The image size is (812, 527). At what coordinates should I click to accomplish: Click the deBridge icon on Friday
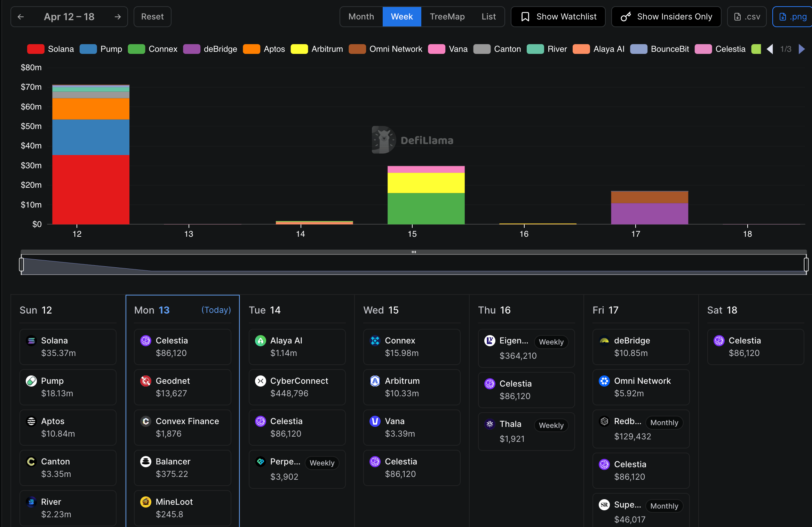point(604,341)
